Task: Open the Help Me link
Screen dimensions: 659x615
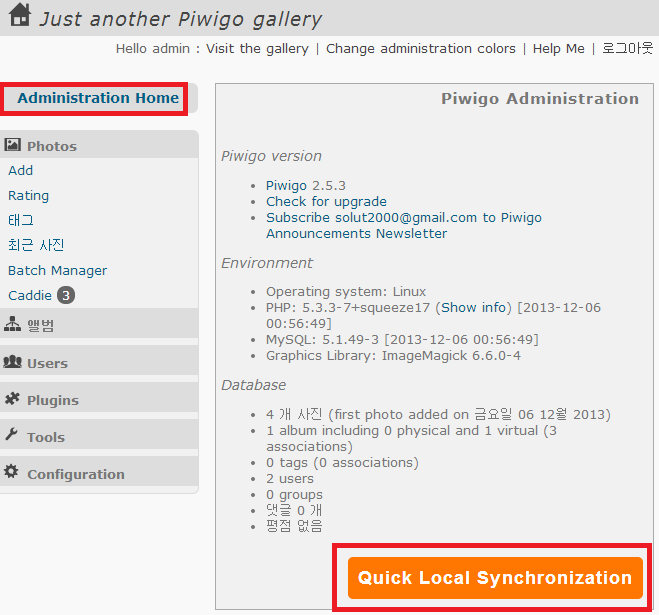Action: (559, 48)
